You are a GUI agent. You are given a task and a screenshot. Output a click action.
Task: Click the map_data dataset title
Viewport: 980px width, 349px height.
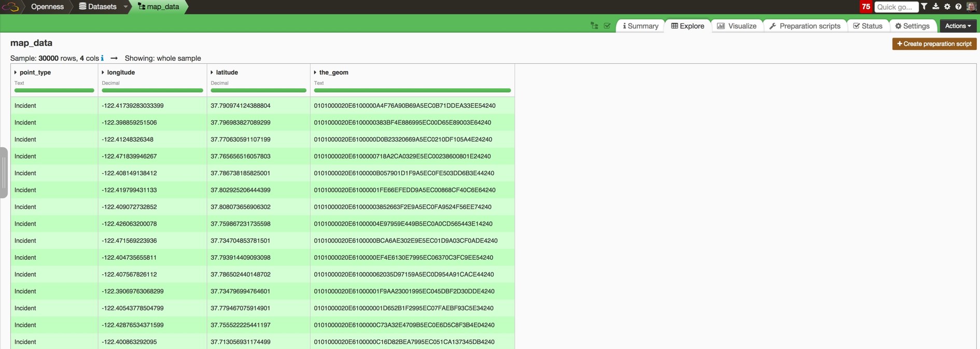pyautogui.click(x=31, y=43)
